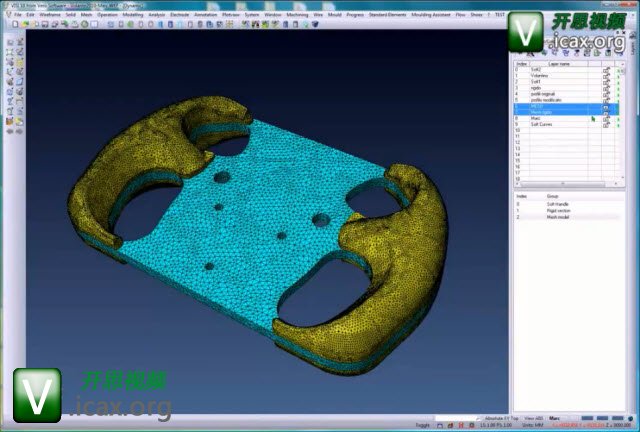Open the TEST menu
The image size is (640, 432).
click(x=500, y=15)
